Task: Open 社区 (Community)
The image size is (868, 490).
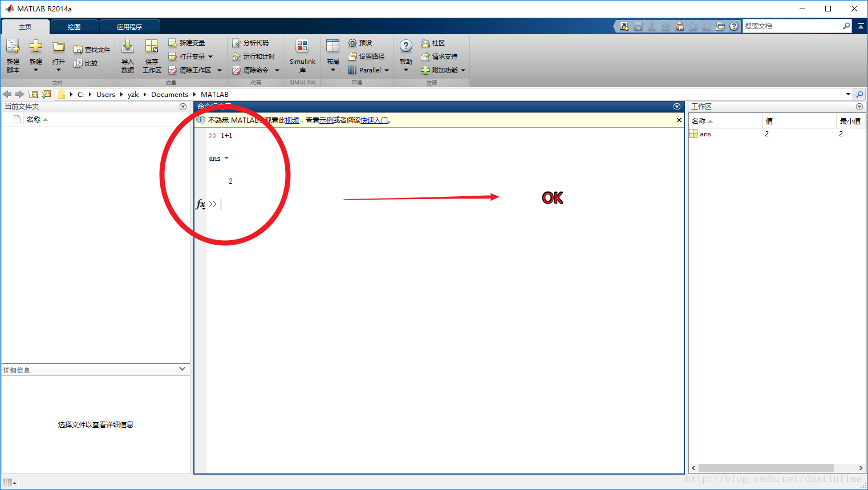Action: (433, 43)
